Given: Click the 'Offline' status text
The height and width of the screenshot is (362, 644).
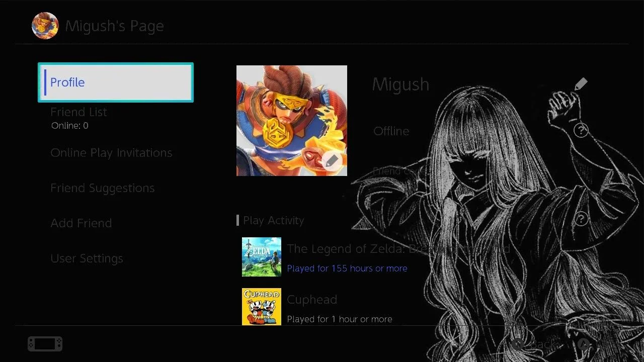Looking at the screenshot, I should click(391, 131).
